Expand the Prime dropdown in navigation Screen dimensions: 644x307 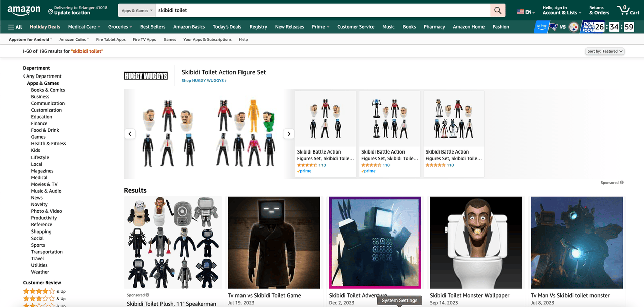(320, 27)
